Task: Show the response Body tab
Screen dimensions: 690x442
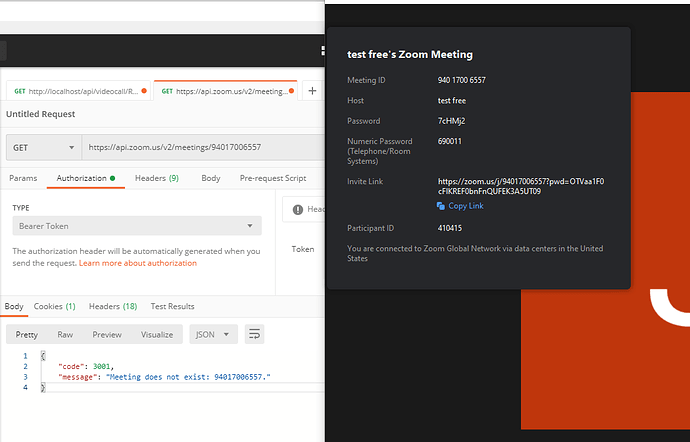Action: tap(14, 306)
